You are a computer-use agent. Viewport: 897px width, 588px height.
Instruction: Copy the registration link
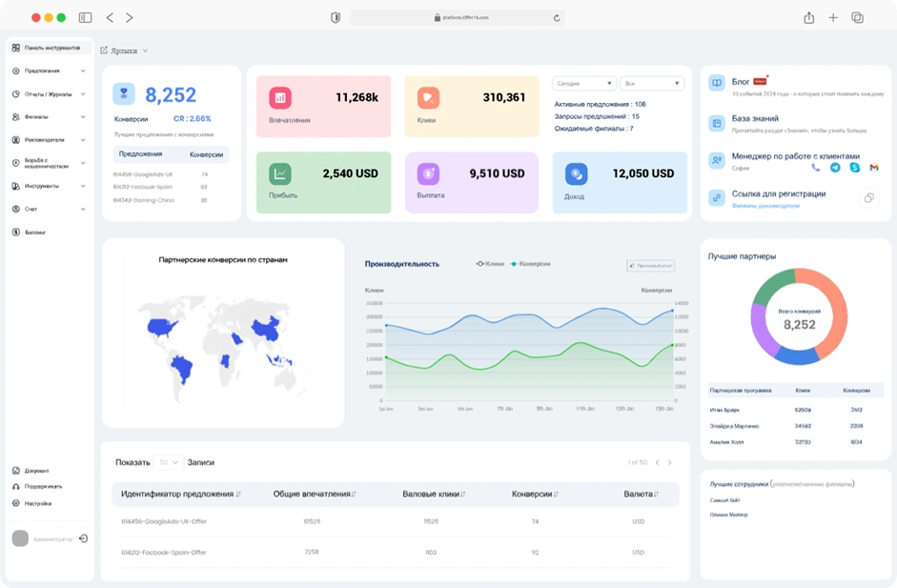point(868,198)
